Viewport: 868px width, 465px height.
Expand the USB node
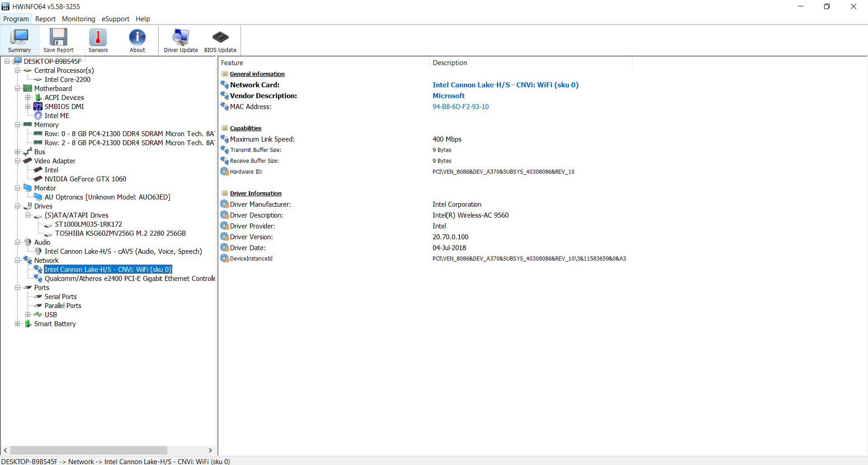(28, 314)
